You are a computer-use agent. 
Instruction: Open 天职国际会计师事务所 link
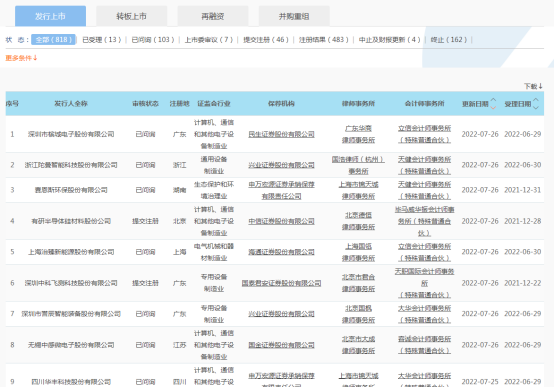[424, 283]
